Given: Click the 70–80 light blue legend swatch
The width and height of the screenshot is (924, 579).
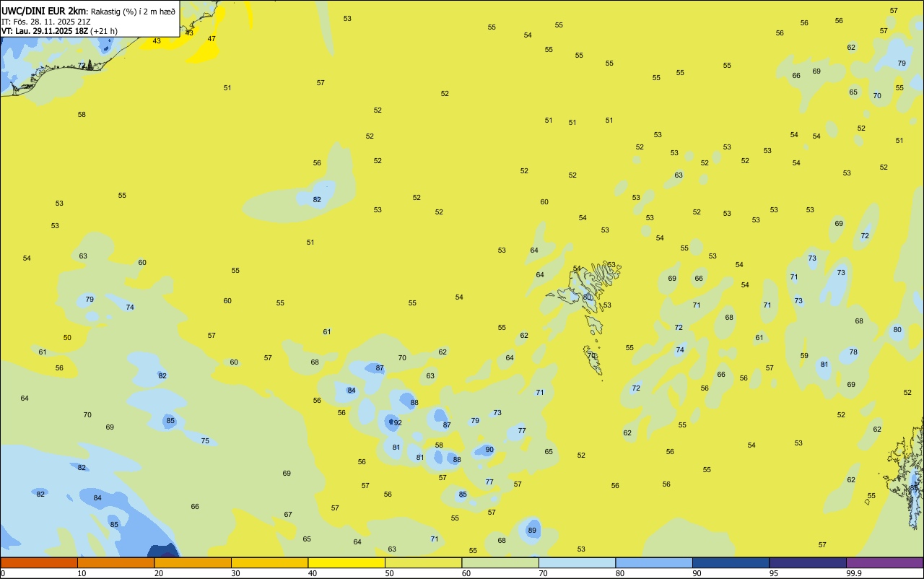Looking at the screenshot, I should (x=577, y=562).
